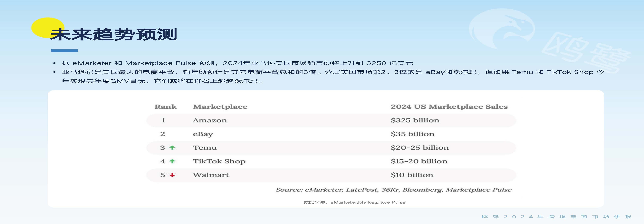Image resolution: width=644 pixels, height=224 pixels.
Task: Click the $10 billion sales value
Action: 412,175
